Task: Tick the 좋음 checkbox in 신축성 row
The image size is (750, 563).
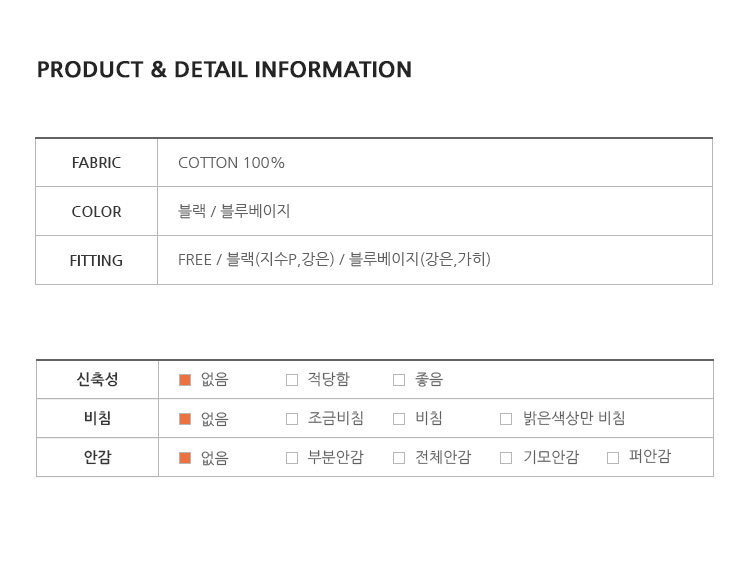Action: (399, 380)
